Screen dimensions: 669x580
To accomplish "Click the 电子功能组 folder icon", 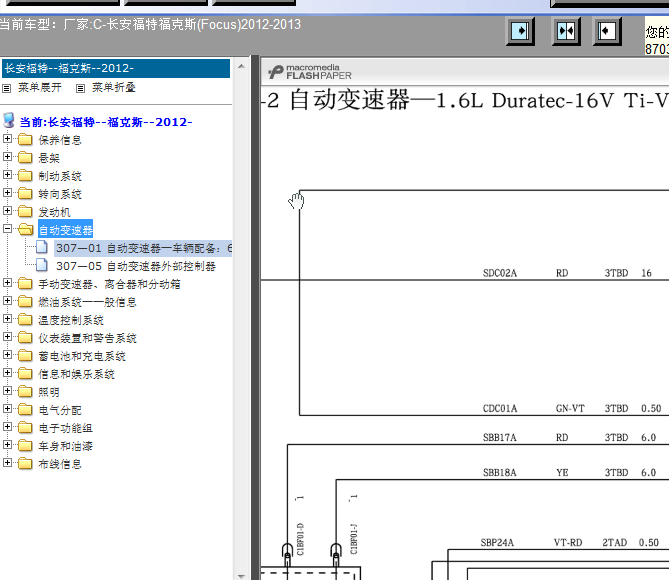I will pos(25,427).
